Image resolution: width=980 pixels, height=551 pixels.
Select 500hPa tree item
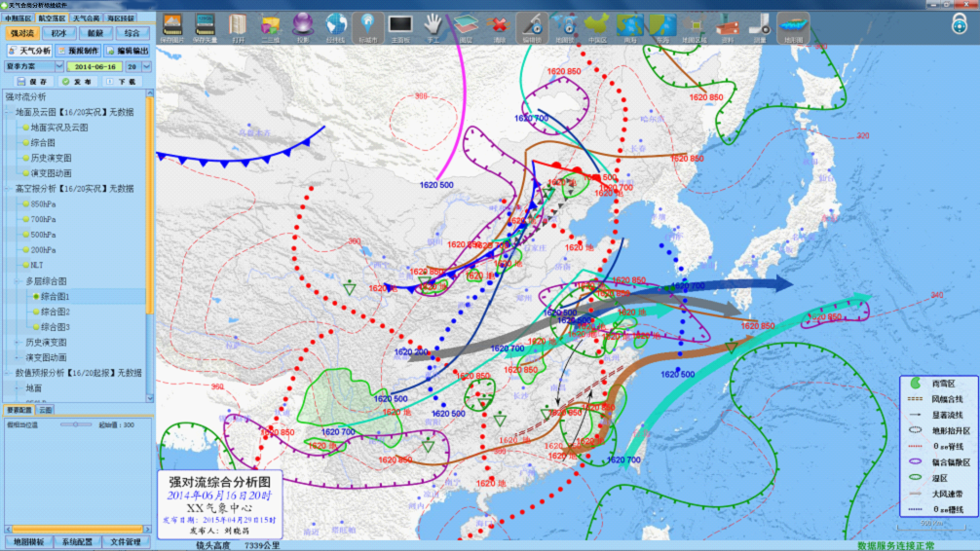43,235
